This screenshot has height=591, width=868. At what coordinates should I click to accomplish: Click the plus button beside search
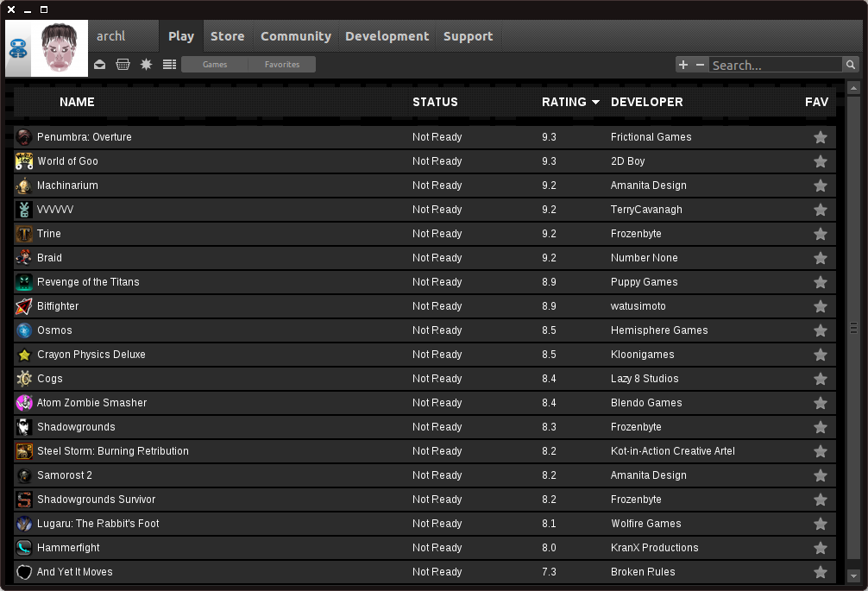pos(683,65)
